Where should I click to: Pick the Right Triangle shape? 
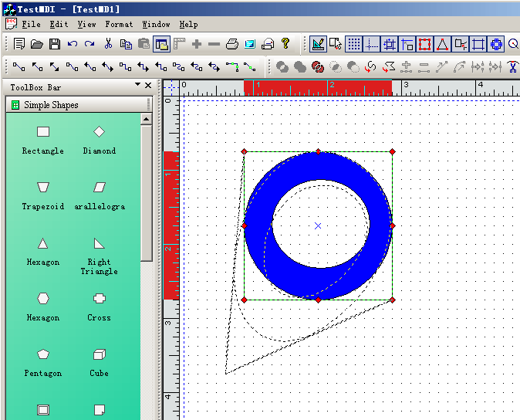pyautogui.click(x=100, y=256)
